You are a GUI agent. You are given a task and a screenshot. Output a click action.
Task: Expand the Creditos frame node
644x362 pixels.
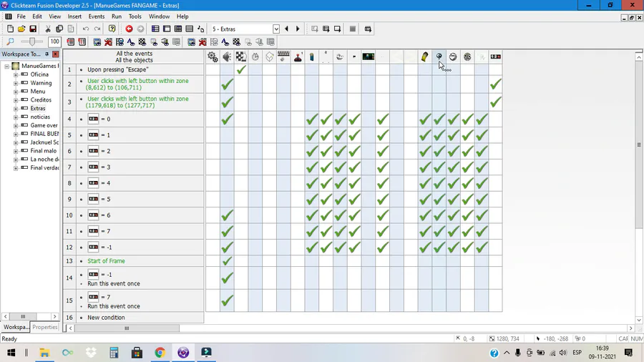point(16,99)
